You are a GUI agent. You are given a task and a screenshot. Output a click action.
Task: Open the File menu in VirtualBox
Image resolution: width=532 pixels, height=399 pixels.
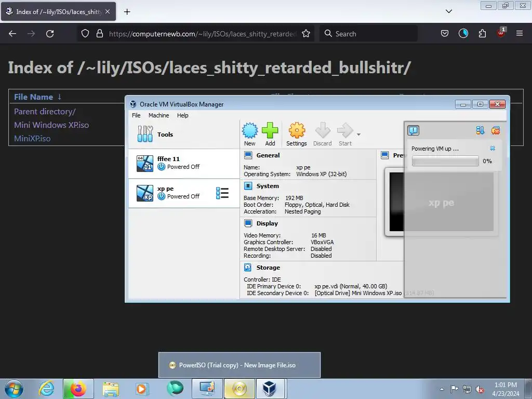point(136,115)
